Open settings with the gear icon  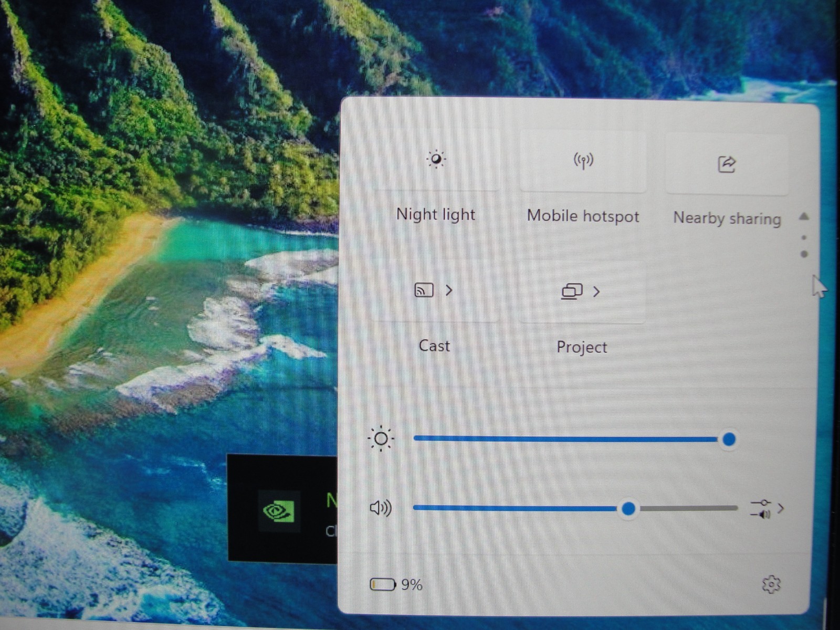771,584
